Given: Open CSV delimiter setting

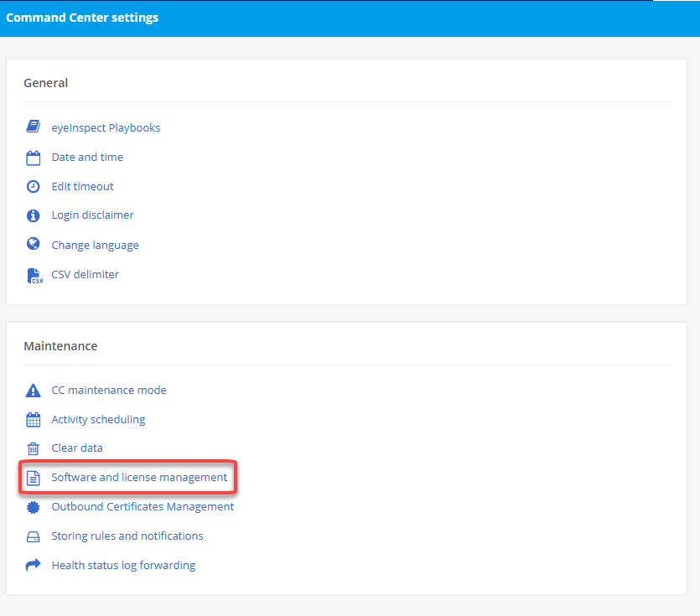Looking at the screenshot, I should (86, 275).
